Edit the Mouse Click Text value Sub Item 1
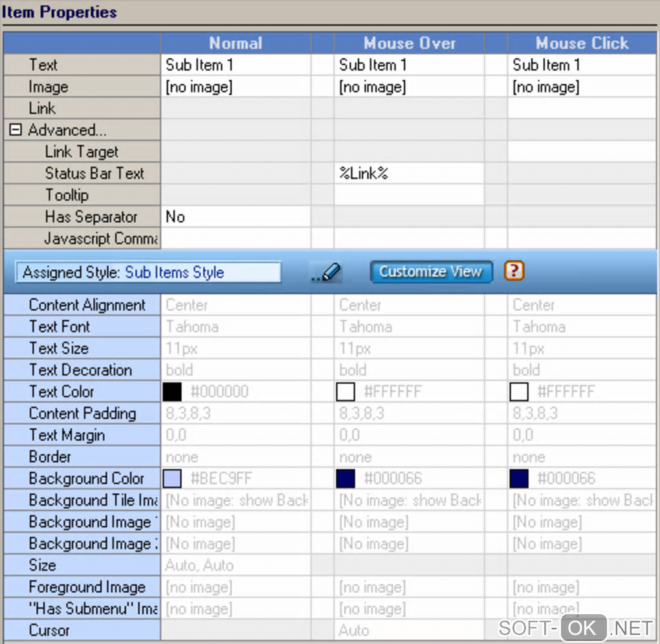Viewport: 660px width, 644px height. (x=582, y=65)
